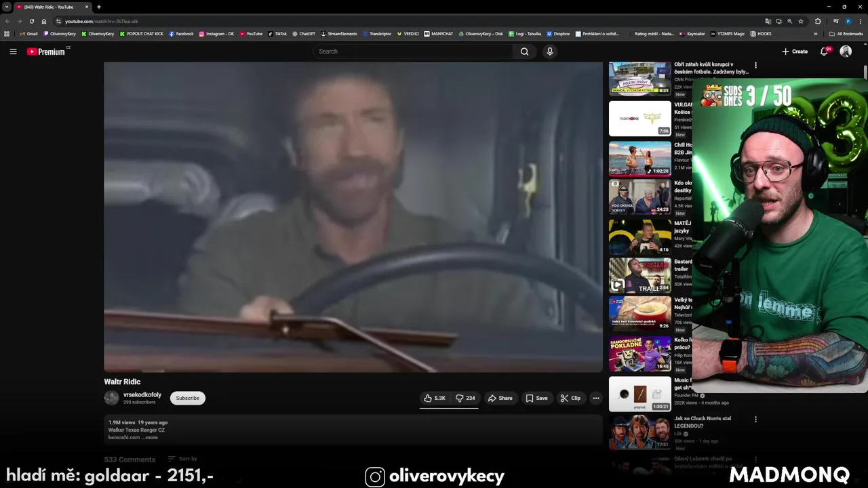Share the video
This screenshot has height=488, width=868.
click(500, 399)
